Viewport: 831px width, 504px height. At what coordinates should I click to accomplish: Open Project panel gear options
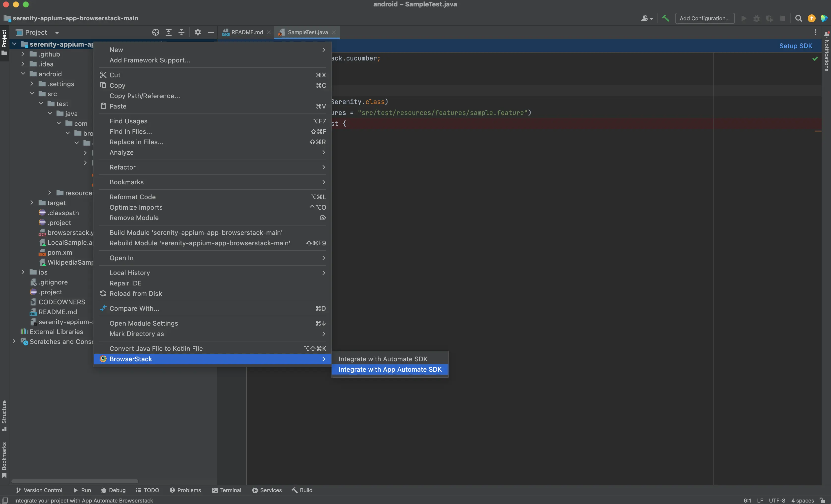pyautogui.click(x=198, y=32)
